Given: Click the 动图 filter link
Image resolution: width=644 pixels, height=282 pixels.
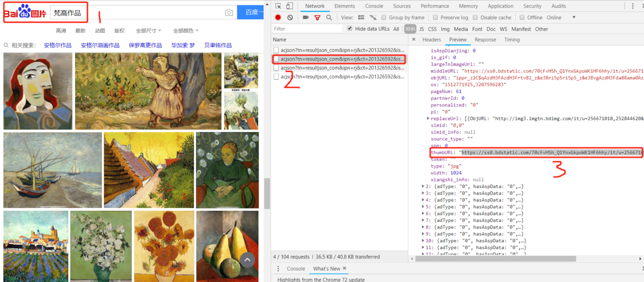Looking at the screenshot, I should pyautogui.click(x=100, y=31).
